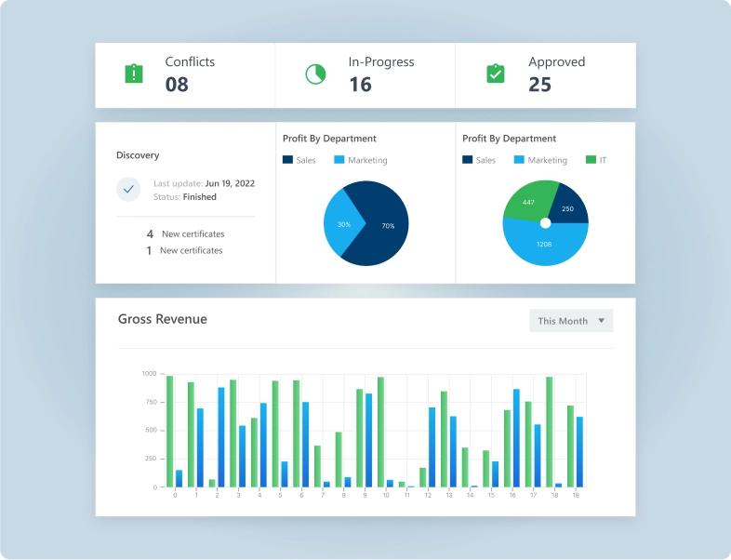
Task: Select the 1208 Marketing pie slice
Action: point(545,247)
